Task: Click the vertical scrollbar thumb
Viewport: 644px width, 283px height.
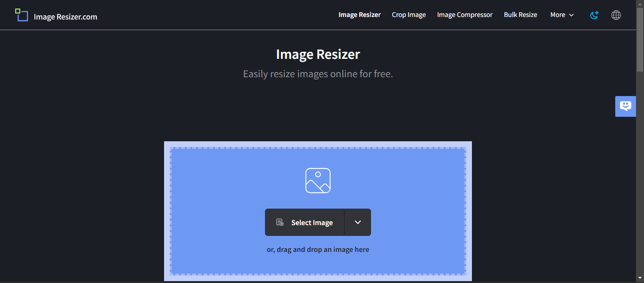Action: [640, 40]
